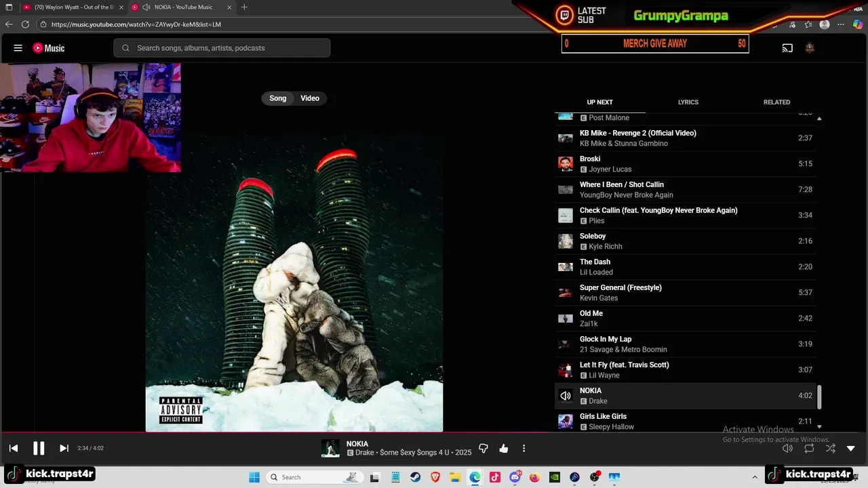The width and height of the screenshot is (868, 488).
Task: Open the RELATED tab
Action: 776,102
